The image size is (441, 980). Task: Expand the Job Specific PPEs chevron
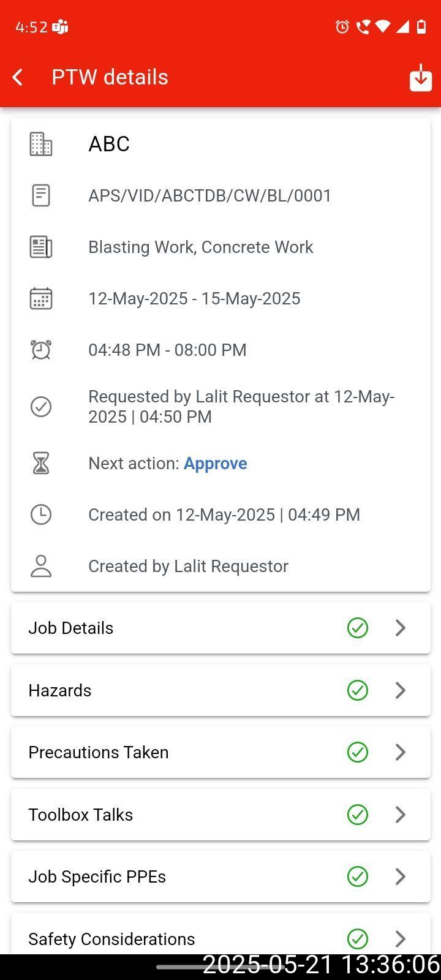401,876
